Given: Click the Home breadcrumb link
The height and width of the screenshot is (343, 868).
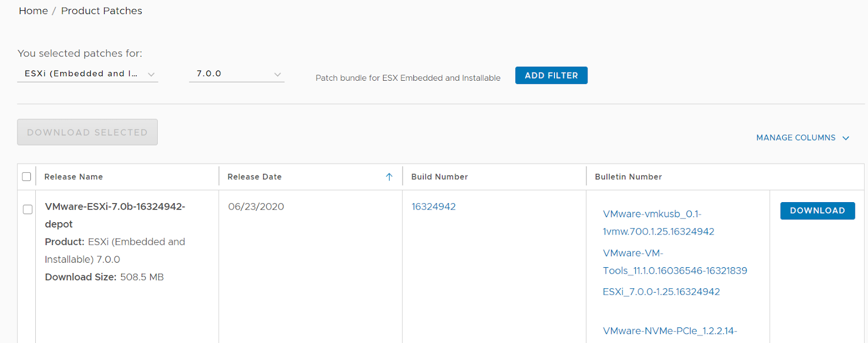Looking at the screenshot, I should click(x=33, y=11).
